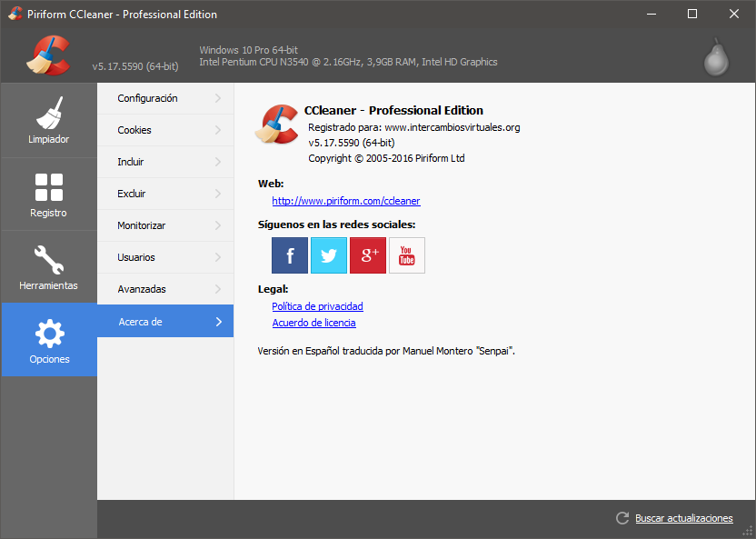The height and width of the screenshot is (539, 756).
Task: Open the piriform.com/ccleaner web link
Action: [x=346, y=201]
